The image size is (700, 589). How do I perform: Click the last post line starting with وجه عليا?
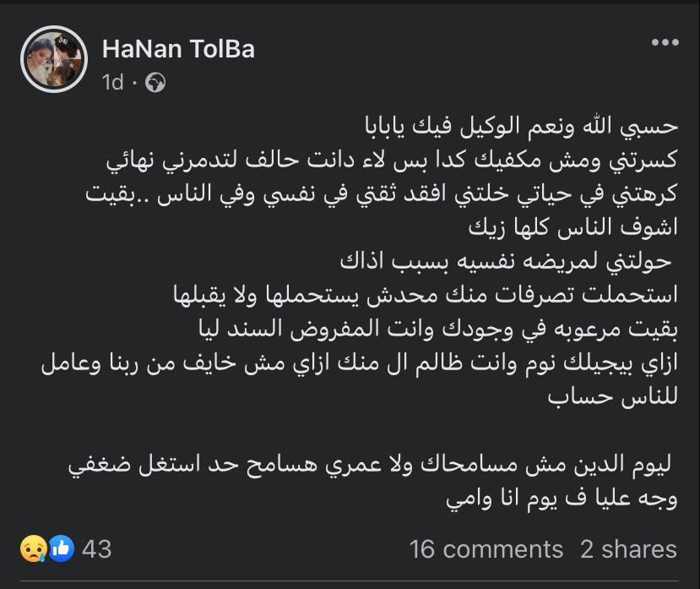pos(562,499)
